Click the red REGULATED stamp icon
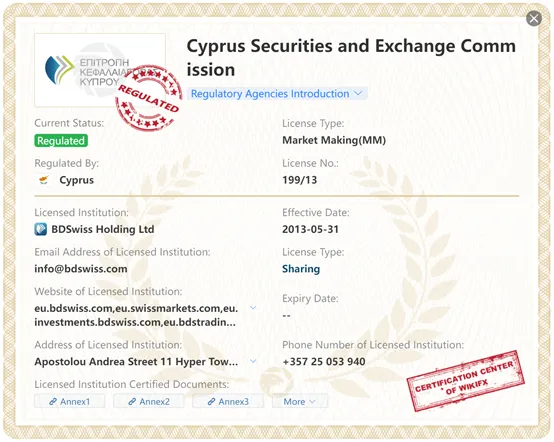 coord(149,98)
